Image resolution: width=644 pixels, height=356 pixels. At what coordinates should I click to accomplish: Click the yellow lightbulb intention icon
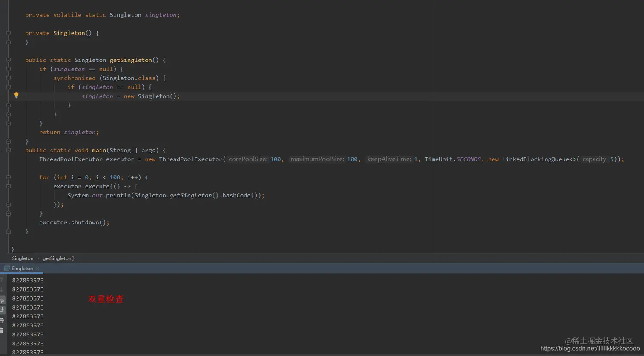16,95
